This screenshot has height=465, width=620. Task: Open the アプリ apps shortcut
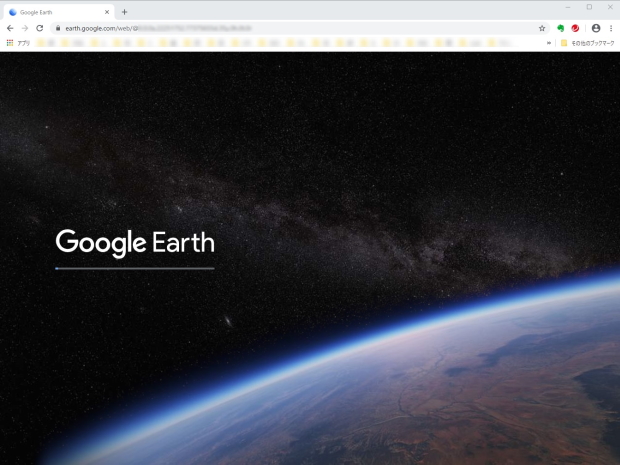coord(18,43)
